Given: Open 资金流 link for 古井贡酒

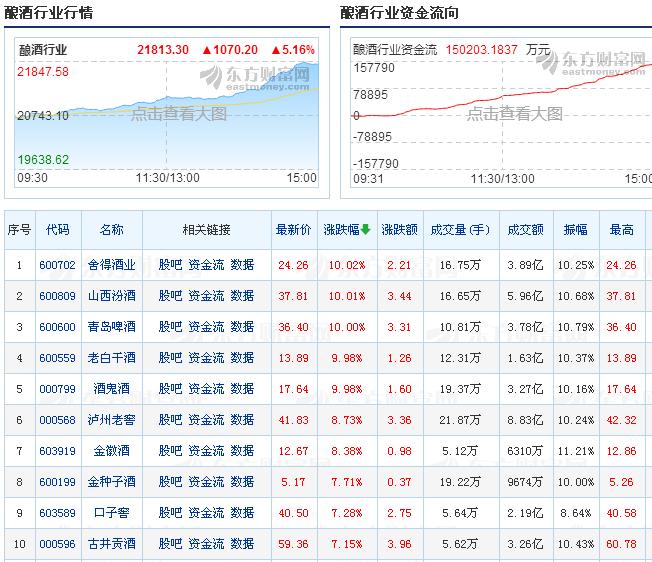Looking at the screenshot, I should tap(206, 544).
